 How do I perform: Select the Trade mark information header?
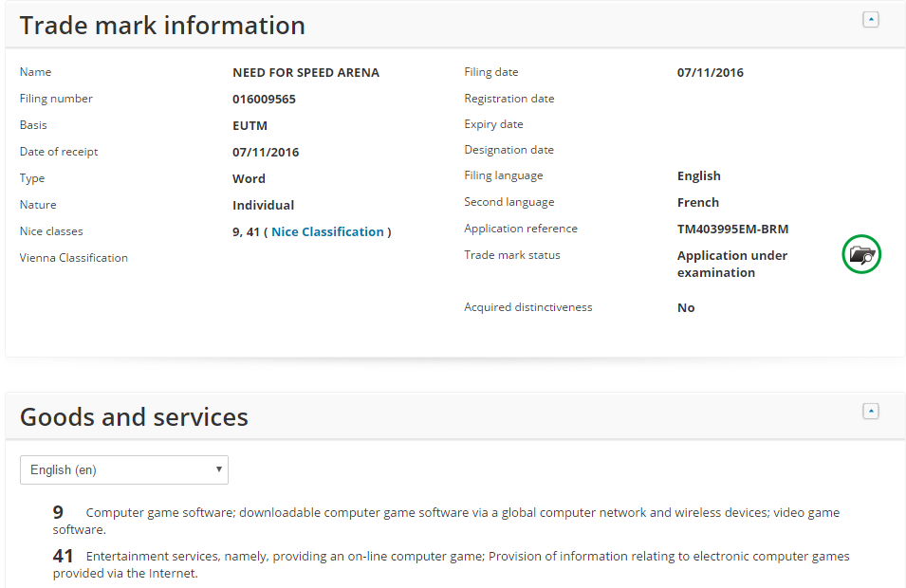point(161,25)
